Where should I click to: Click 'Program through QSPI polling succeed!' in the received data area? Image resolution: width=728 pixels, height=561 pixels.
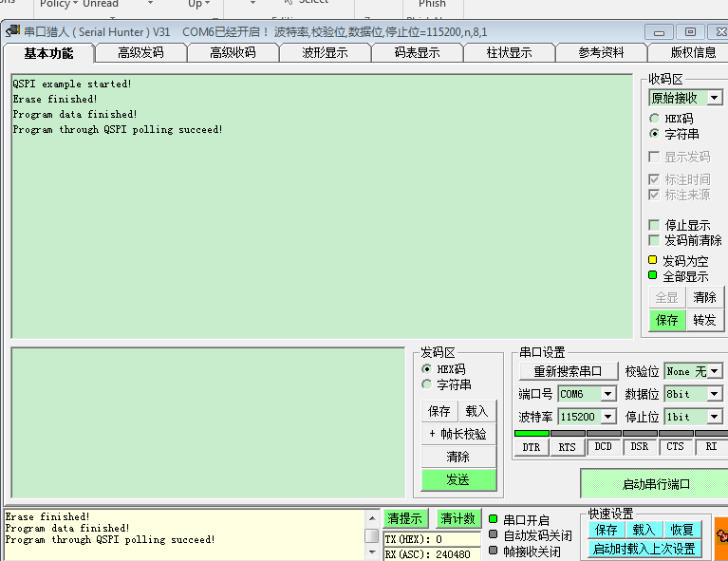coord(118,129)
